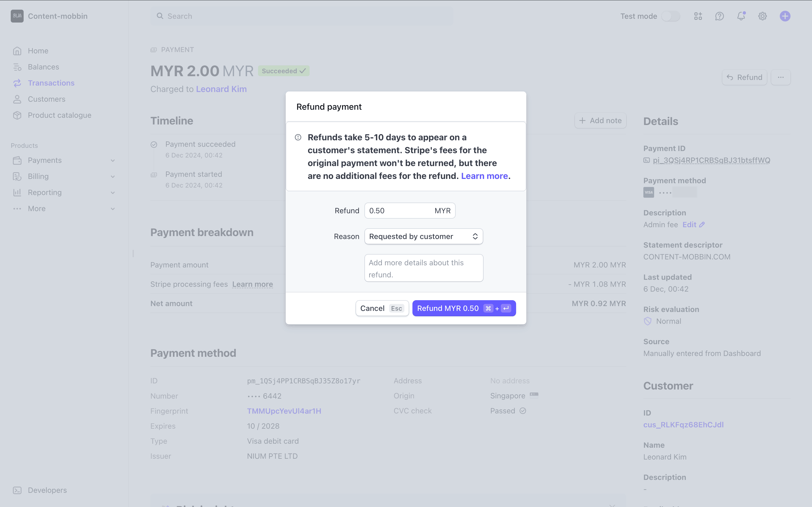Open the Learn more link in refund notice
The image size is (812, 507).
(x=484, y=176)
